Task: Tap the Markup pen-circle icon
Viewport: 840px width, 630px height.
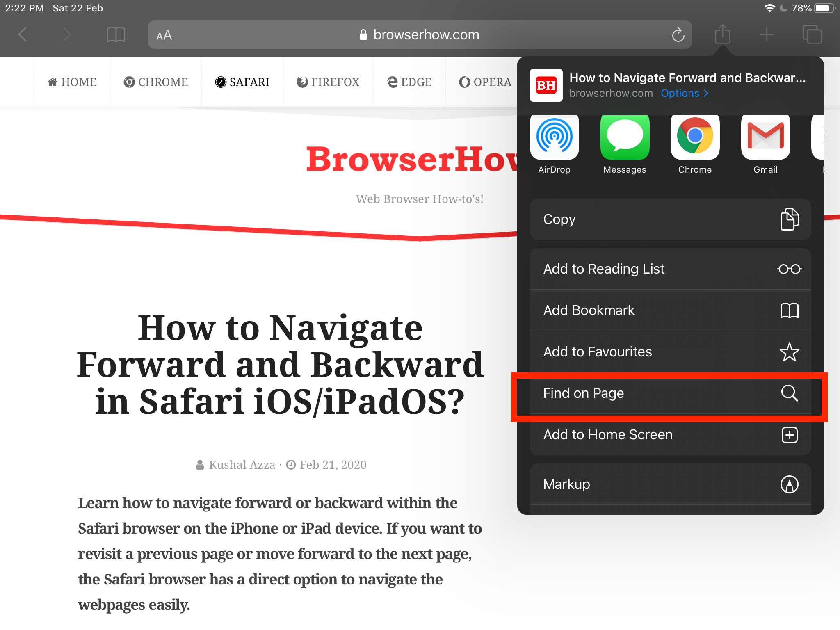Action: (790, 484)
